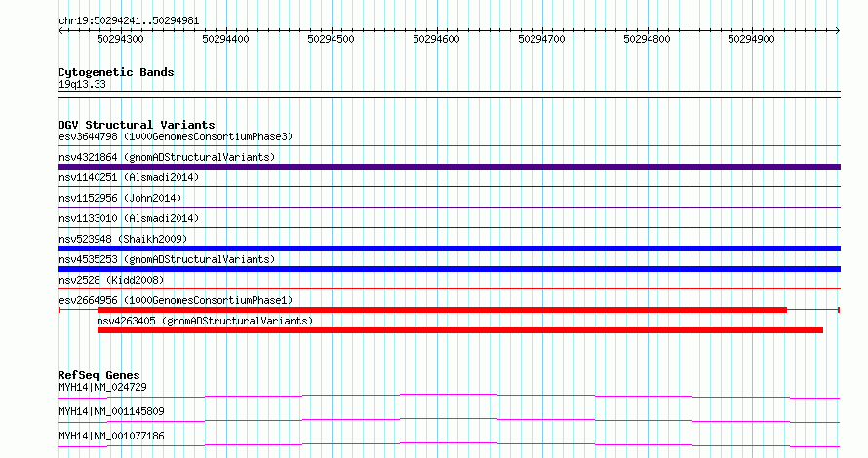
Task: Click the chr19:50294241..50294981 region label
Action: tap(129, 21)
